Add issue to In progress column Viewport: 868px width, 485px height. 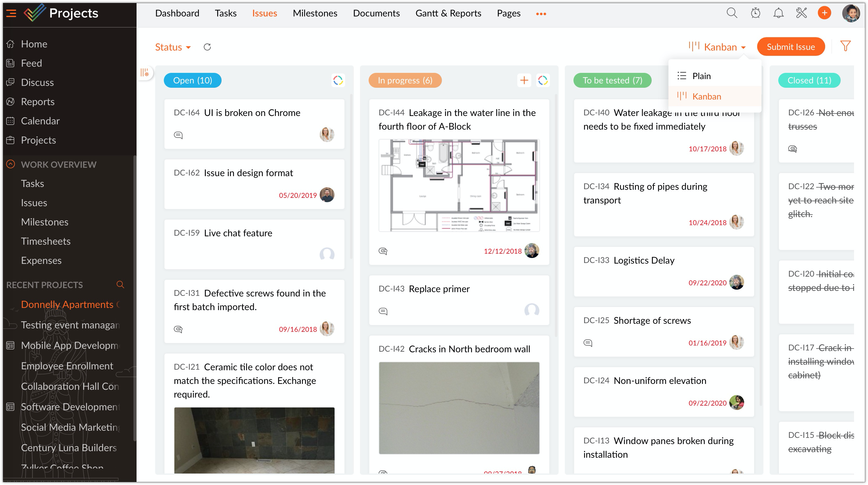click(x=524, y=80)
